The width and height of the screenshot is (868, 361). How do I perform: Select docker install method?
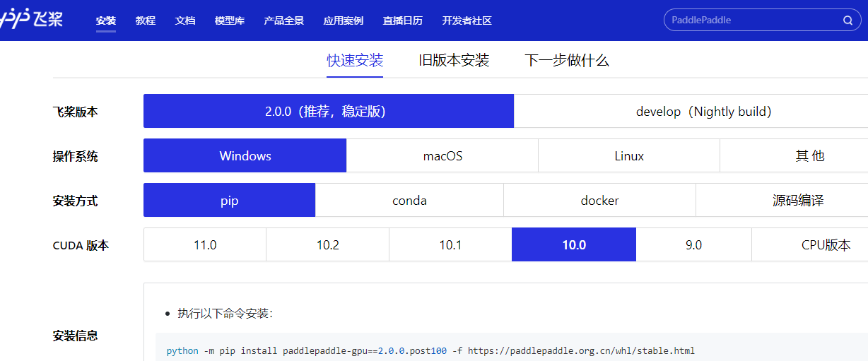(x=600, y=200)
